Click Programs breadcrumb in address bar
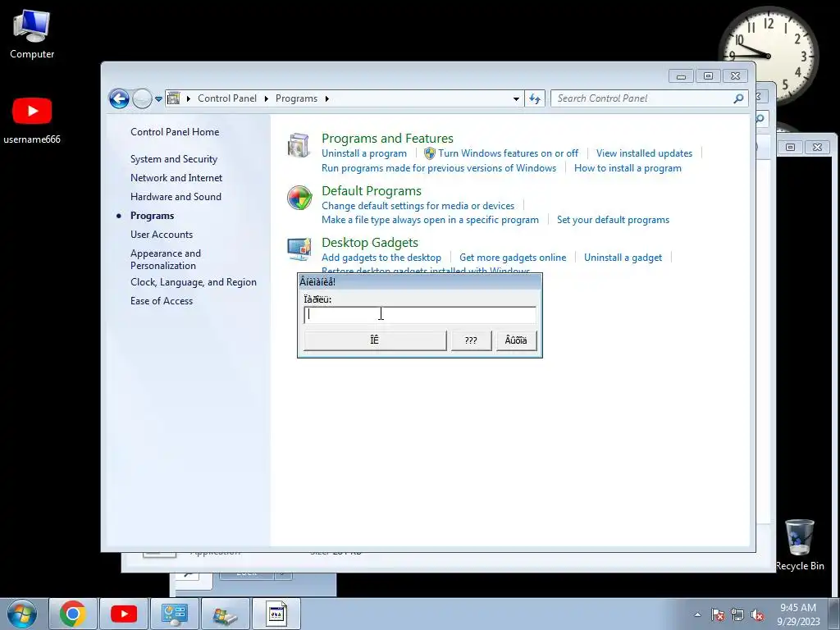 click(x=296, y=98)
